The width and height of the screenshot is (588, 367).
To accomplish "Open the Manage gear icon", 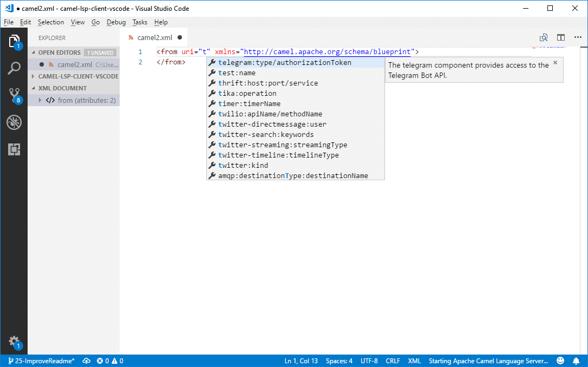I will [14, 341].
